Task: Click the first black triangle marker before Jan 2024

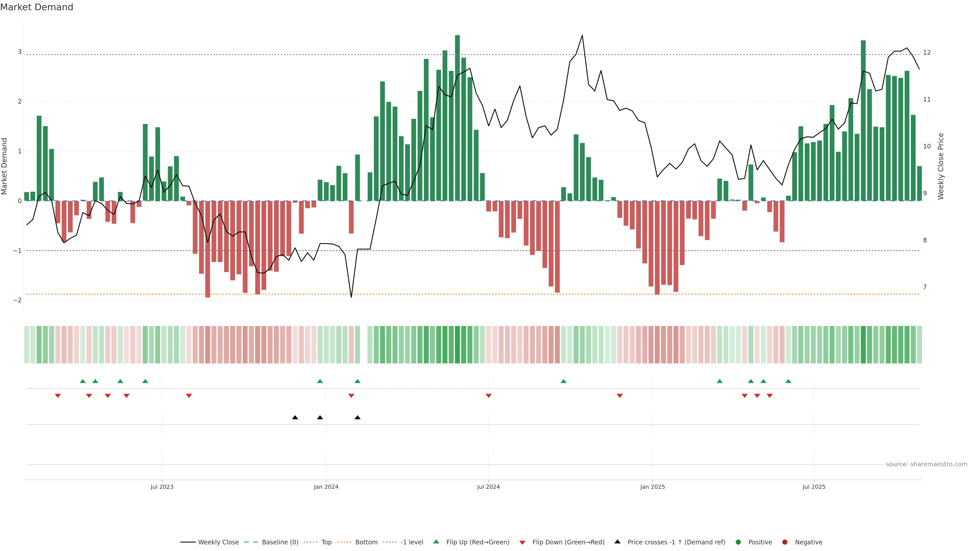Action: (x=295, y=418)
